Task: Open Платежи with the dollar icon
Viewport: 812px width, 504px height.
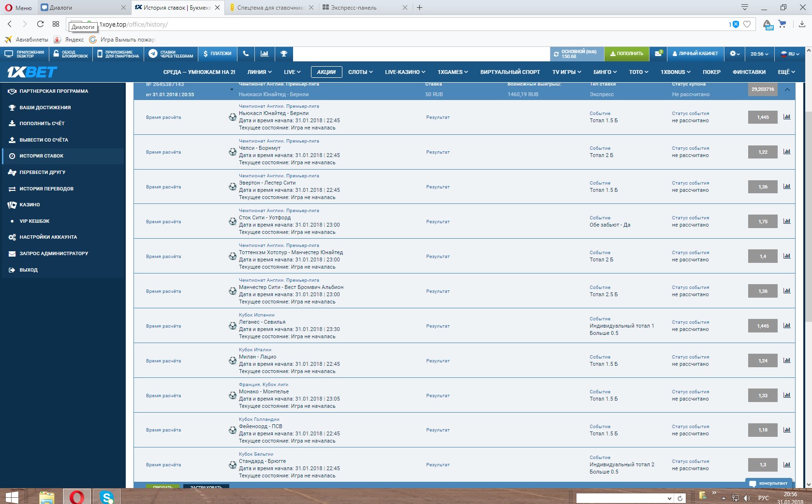Action: (218, 54)
